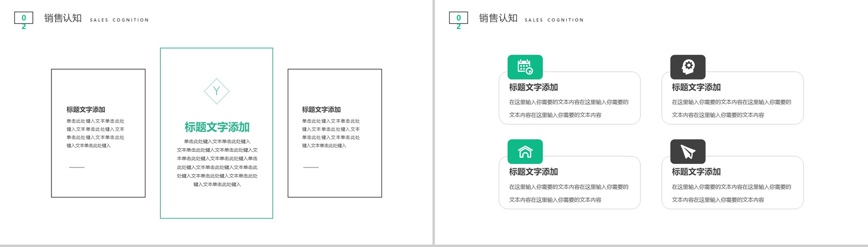The image size is (868, 247).
Task: Click the body paragraph in the right black-bordered card
Action: 331,133
